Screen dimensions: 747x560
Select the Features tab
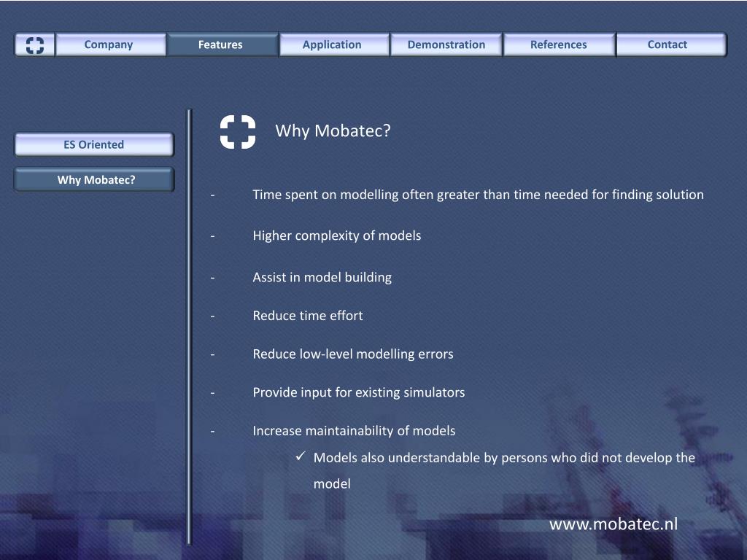[x=222, y=44]
